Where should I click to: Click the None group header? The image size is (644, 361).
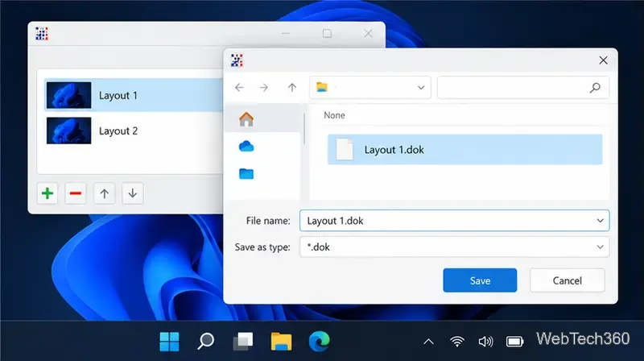point(334,115)
